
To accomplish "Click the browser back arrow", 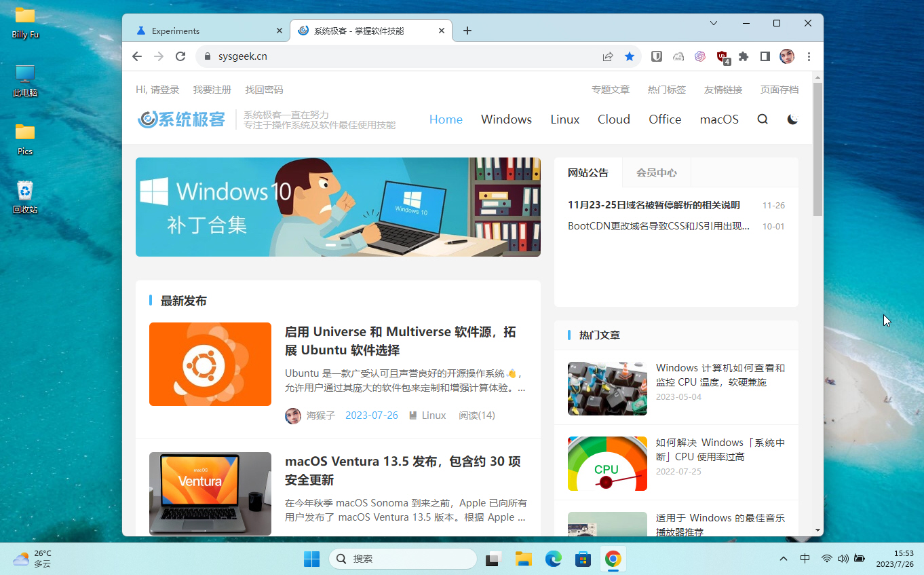I will click(x=137, y=56).
